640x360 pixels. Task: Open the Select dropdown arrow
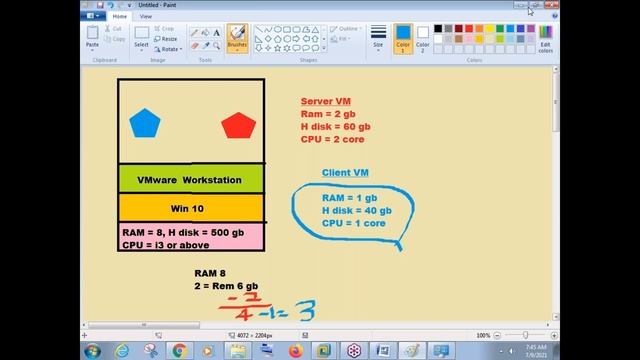pyautogui.click(x=141, y=51)
